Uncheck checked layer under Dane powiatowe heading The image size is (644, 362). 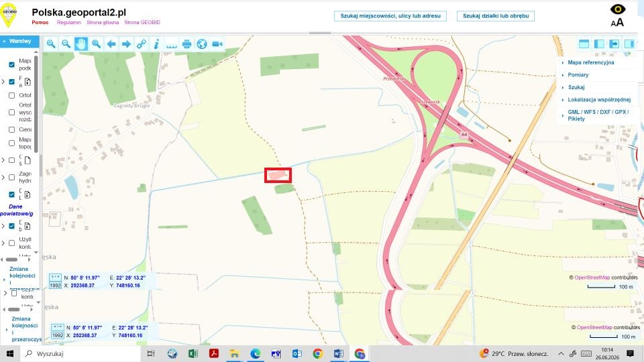point(11,226)
